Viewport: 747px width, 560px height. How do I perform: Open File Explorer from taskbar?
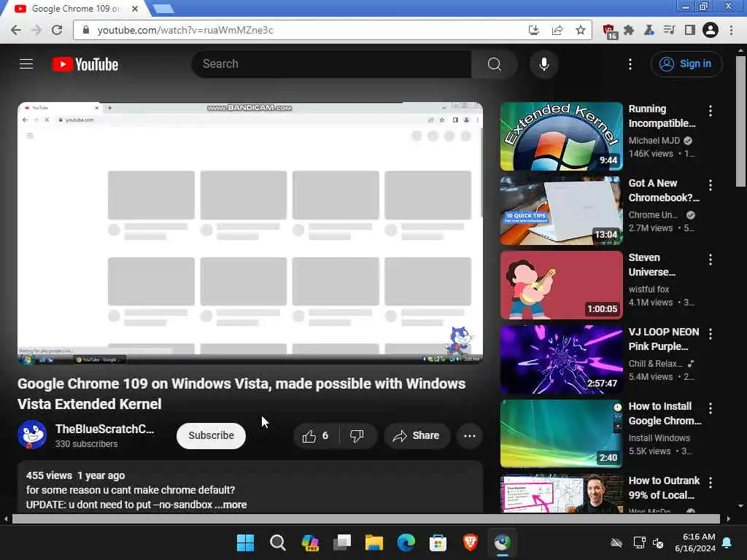pos(374,542)
